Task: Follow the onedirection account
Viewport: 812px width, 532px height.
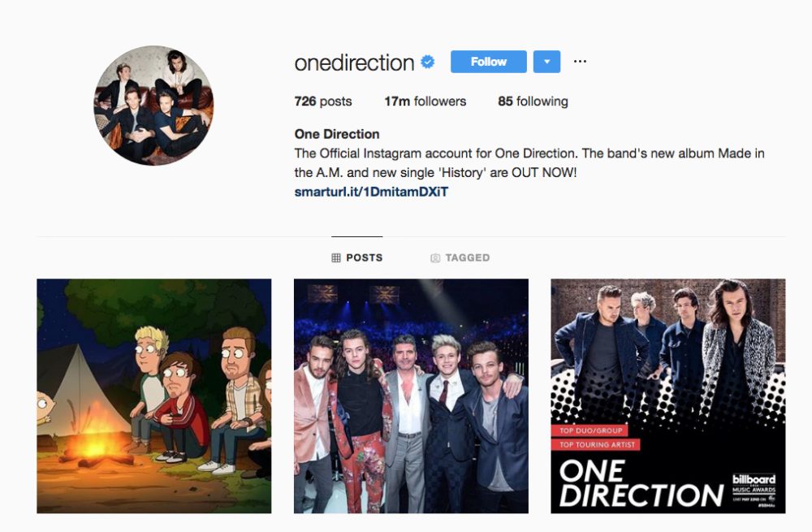Action: tap(488, 62)
